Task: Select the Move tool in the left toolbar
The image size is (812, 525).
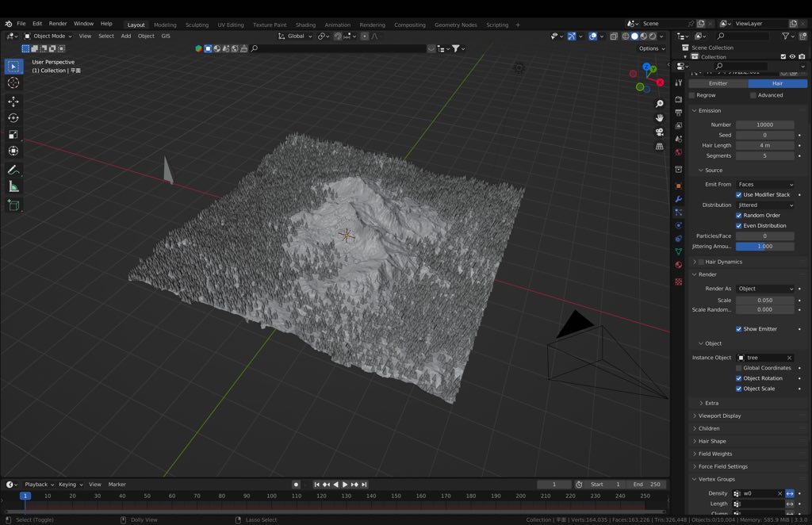Action: (13, 101)
